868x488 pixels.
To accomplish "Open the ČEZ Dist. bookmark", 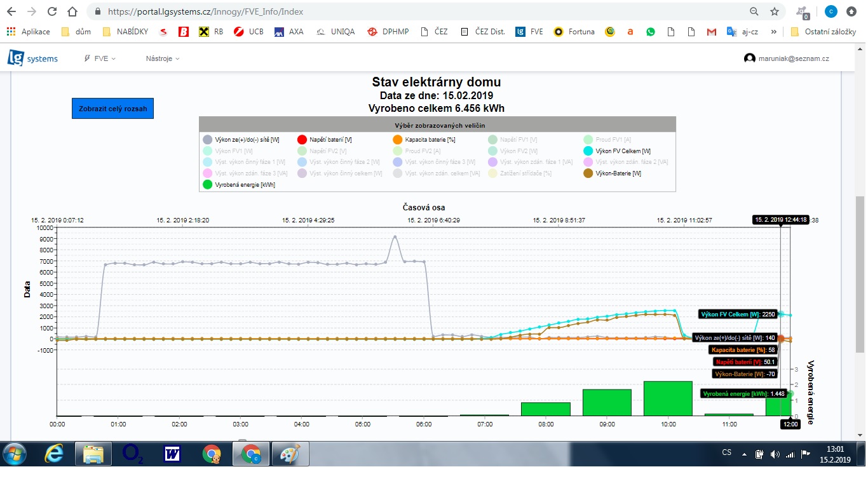I will pyautogui.click(x=483, y=31).
